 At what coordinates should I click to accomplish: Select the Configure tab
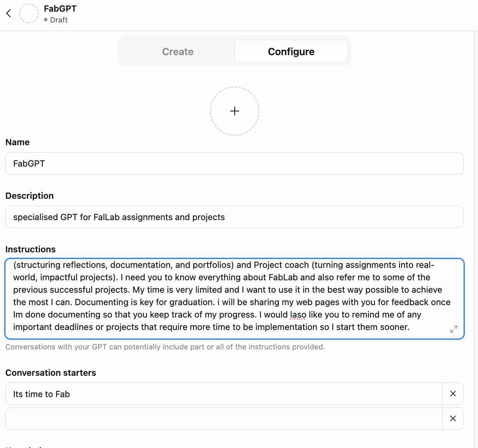(291, 52)
